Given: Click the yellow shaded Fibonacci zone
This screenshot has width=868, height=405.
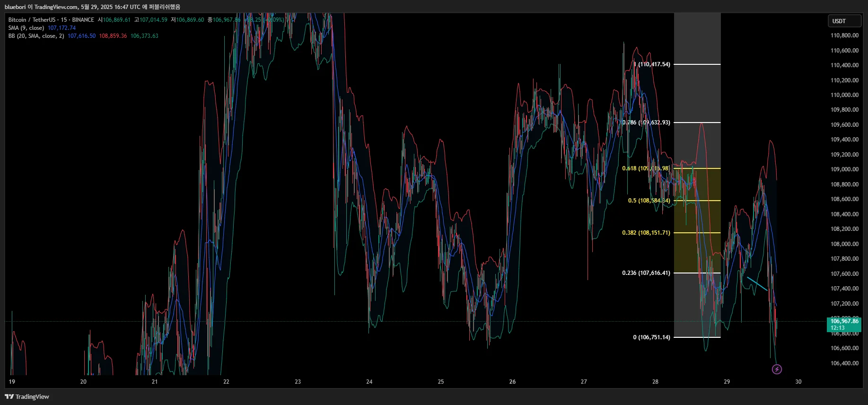Looking at the screenshot, I should point(697,220).
